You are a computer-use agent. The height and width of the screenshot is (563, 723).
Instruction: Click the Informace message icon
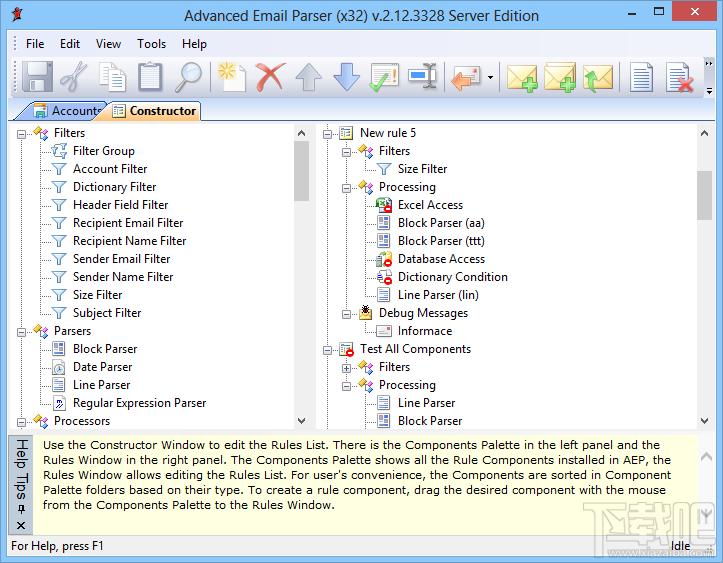point(384,331)
